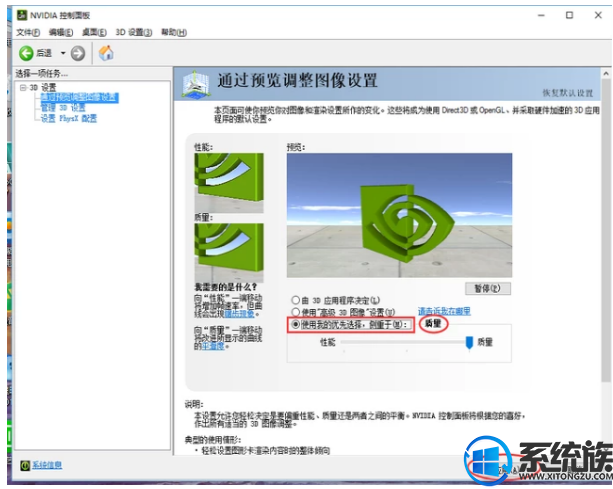Click 性能 label left of slider
Viewport: 613px width, 489px height.
pos(328,342)
